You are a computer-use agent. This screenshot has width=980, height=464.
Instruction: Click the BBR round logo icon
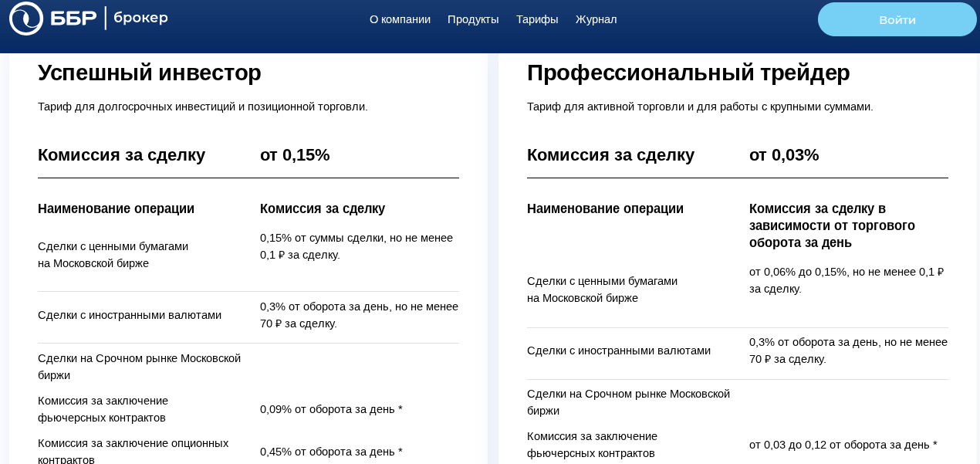coord(26,19)
